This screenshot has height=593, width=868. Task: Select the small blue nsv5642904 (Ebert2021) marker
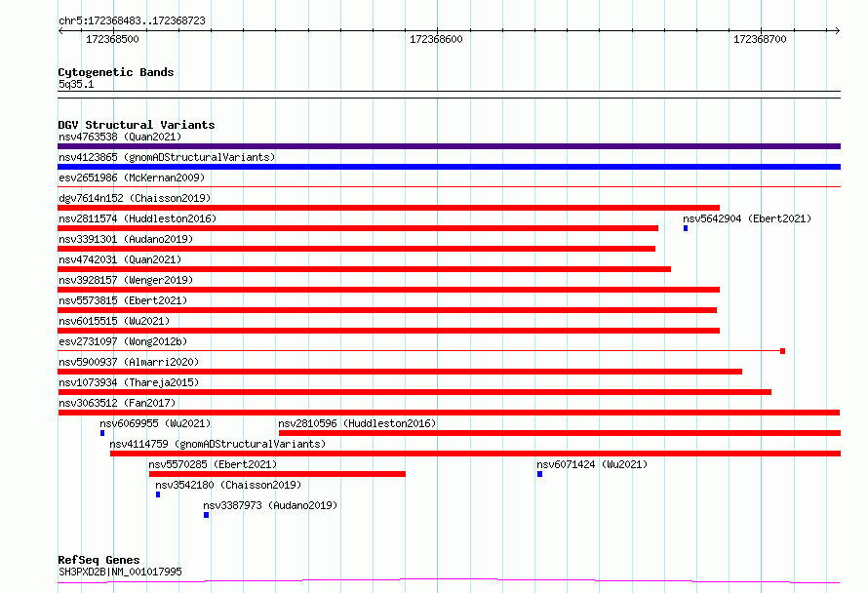coord(686,228)
